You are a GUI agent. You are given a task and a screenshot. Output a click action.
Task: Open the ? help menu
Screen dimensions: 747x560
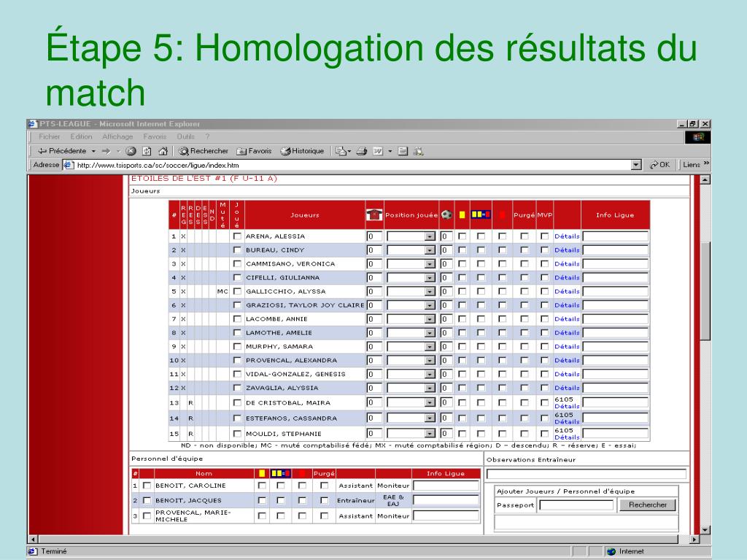click(207, 136)
